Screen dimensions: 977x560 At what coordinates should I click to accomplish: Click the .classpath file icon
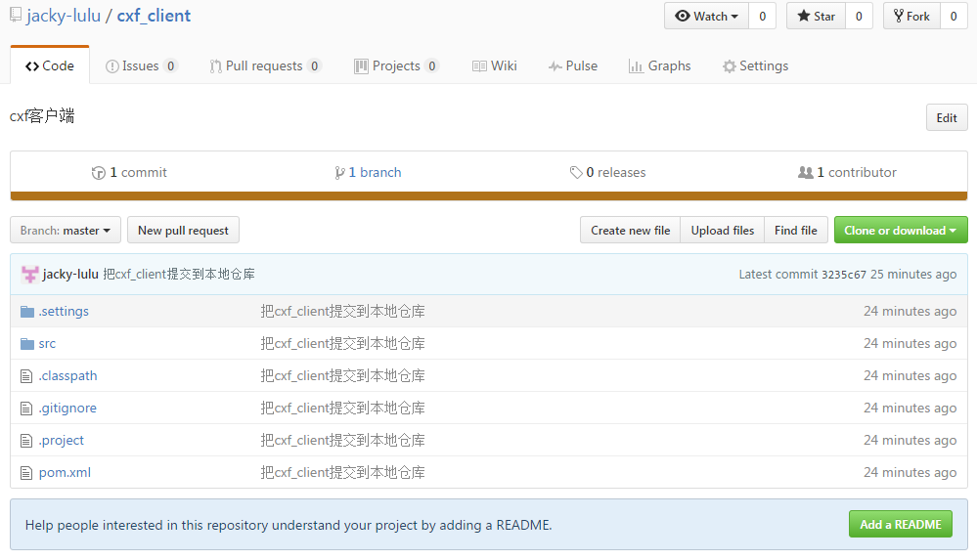[26, 376]
